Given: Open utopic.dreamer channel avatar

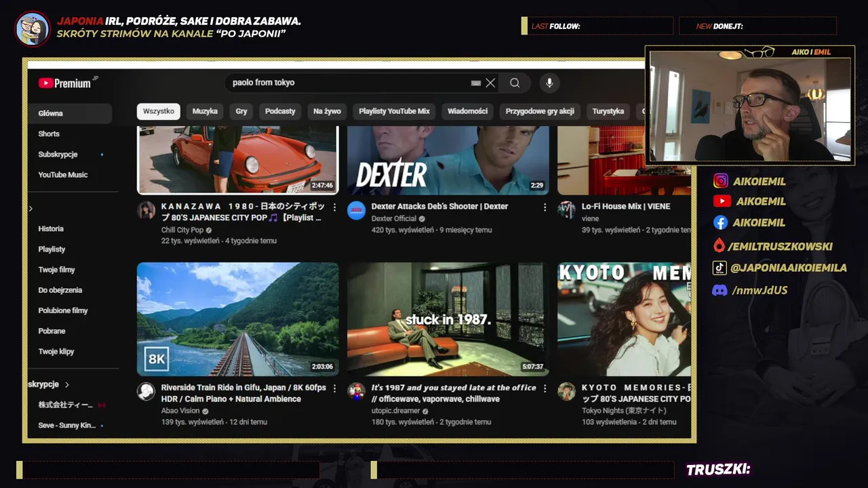Looking at the screenshot, I should click(356, 391).
